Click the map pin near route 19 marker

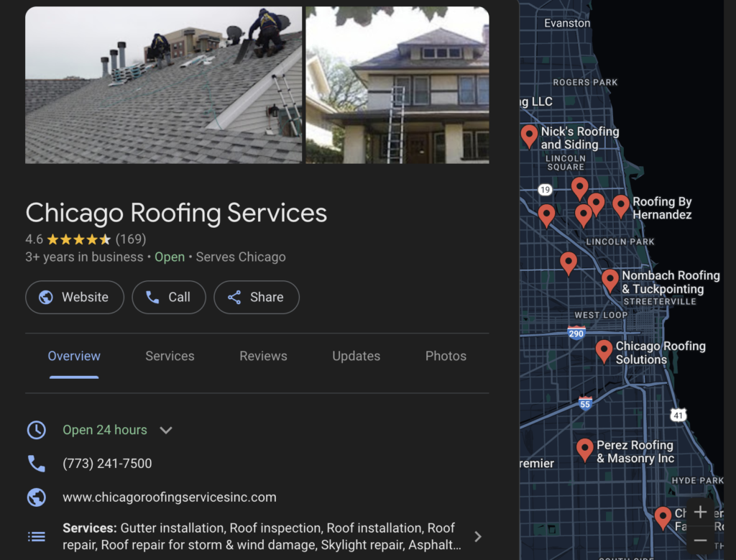pos(546,216)
